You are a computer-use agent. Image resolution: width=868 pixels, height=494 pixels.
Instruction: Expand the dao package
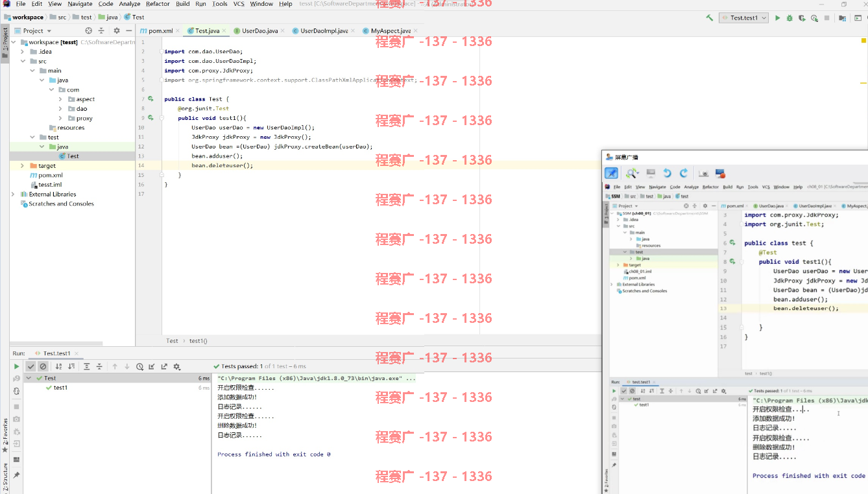point(61,109)
